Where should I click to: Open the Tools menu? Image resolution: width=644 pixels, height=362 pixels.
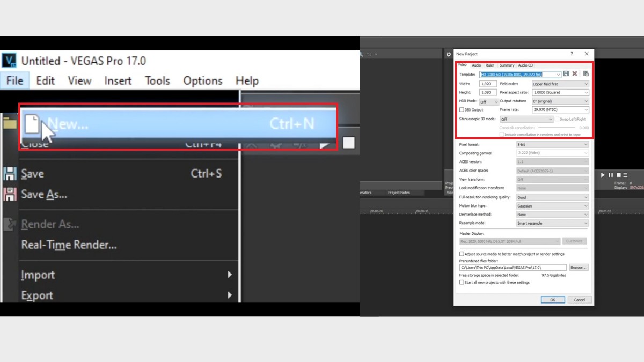click(157, 81)
